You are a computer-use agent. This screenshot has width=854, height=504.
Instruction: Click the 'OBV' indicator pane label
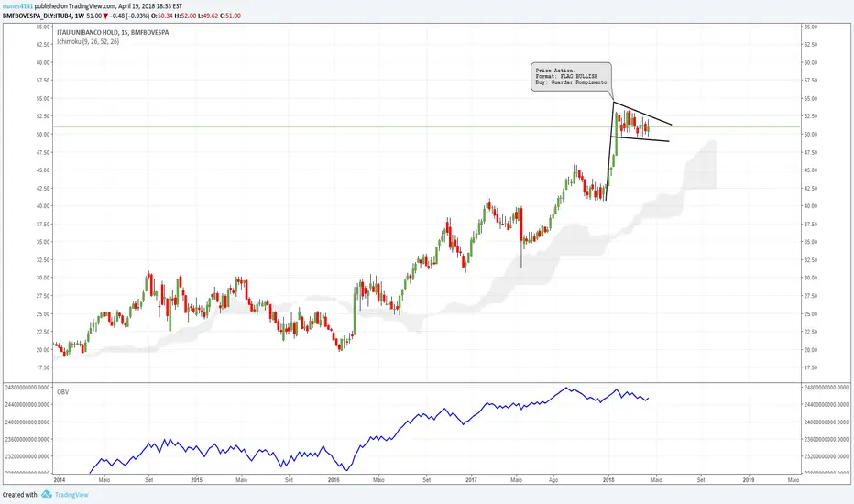(x=62, y=392)
